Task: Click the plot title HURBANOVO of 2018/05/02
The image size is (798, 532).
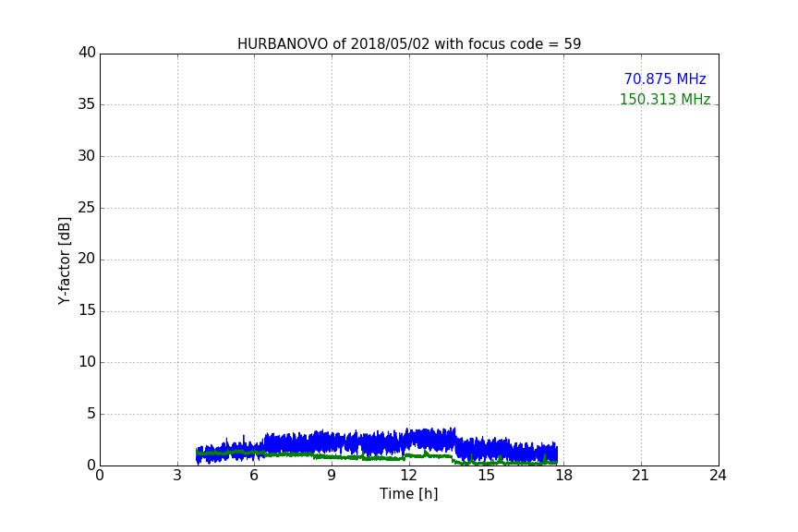Action: (408, 44)
